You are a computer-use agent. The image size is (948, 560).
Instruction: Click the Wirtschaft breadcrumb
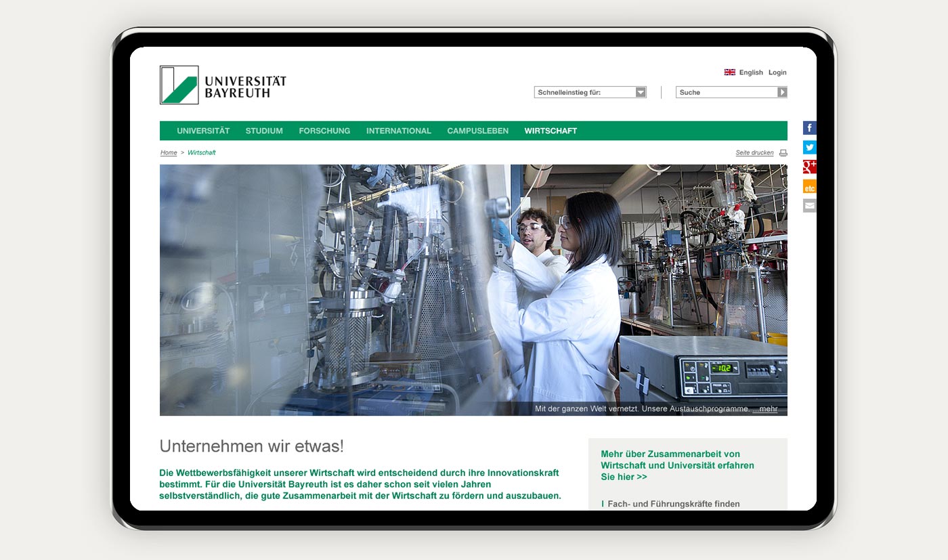pos(201,153)
